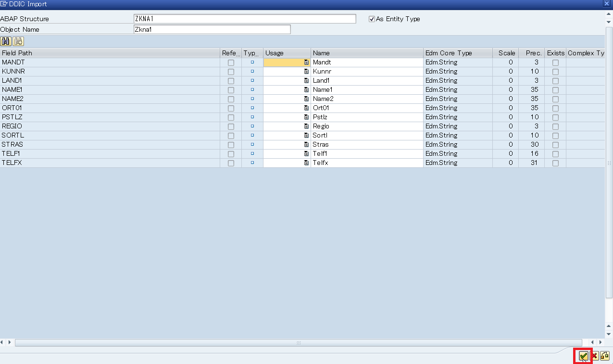
Task: Click the hierarchy icon button beside Cancel
Action: tap(605, 356)
